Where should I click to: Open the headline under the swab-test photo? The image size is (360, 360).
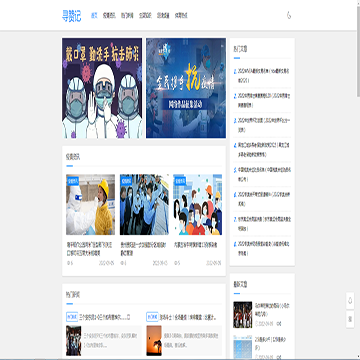tap(90, 249)
